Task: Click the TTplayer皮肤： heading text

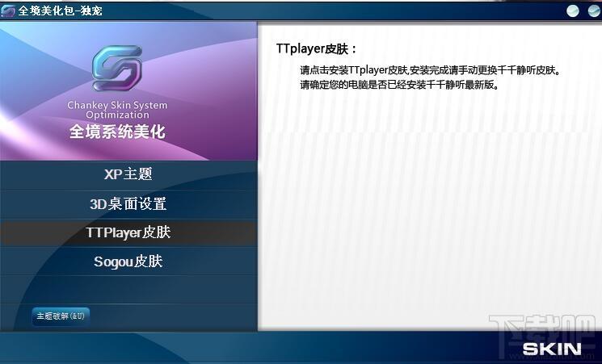Action: coord(317,49)
